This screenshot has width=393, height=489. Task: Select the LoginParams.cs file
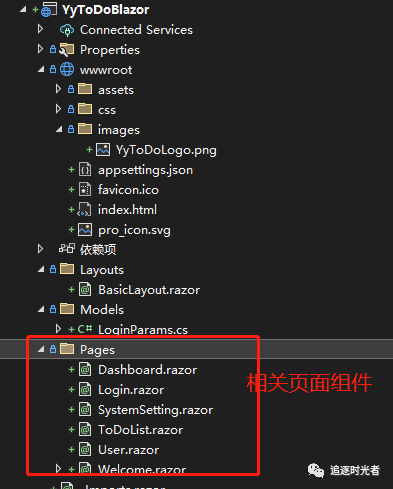pyautogui.click(x=143, y=330)
